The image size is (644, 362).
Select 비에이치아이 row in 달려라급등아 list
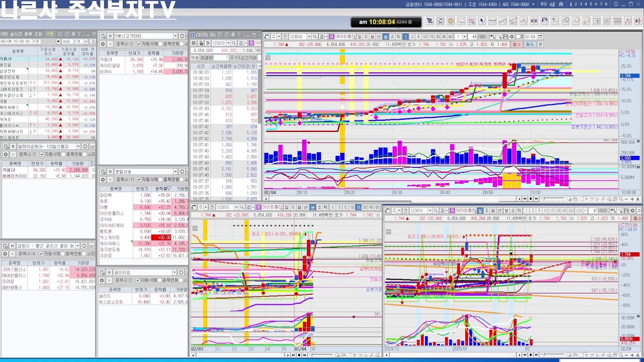48,176
